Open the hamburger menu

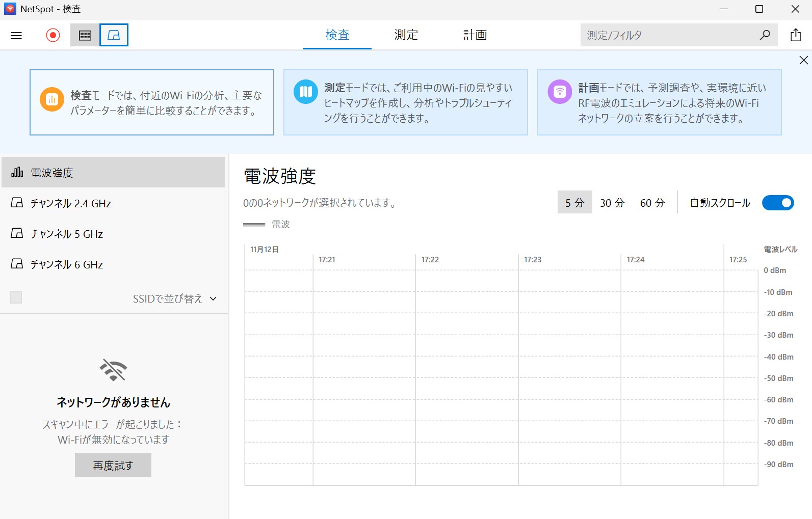(x=16, y=35)
